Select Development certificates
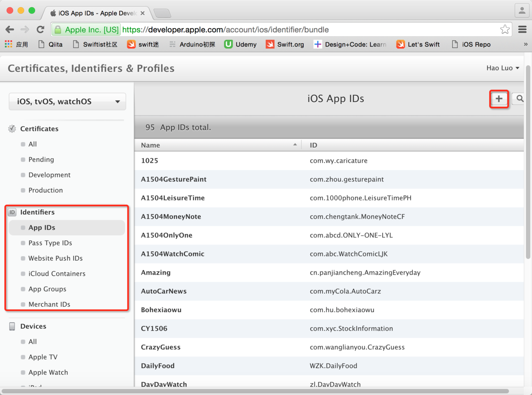 [x=49, y=175]
